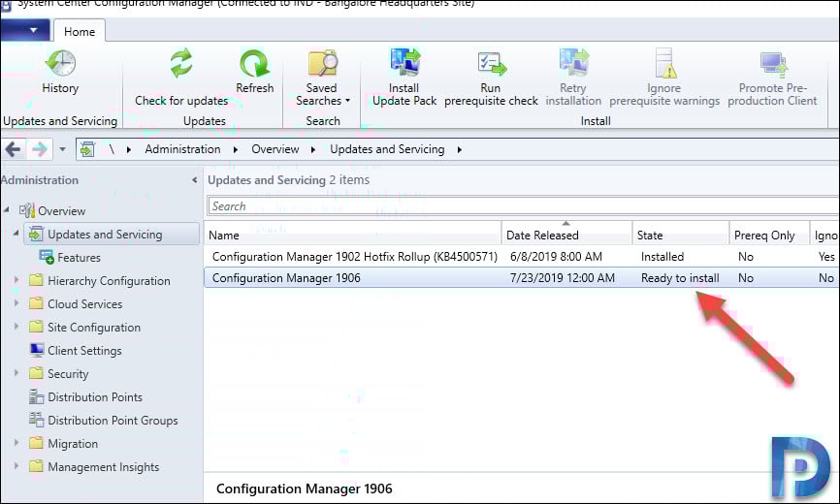This screenshot has width=840, height=504.
Task: Click the Site Configuration folder icon
Action: tap(36, 327)
